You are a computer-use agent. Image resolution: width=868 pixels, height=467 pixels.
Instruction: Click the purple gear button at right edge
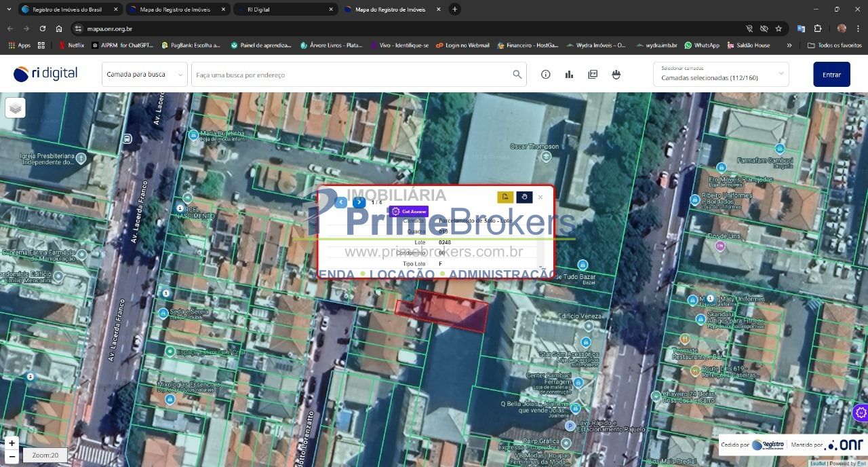click(861, 412)
